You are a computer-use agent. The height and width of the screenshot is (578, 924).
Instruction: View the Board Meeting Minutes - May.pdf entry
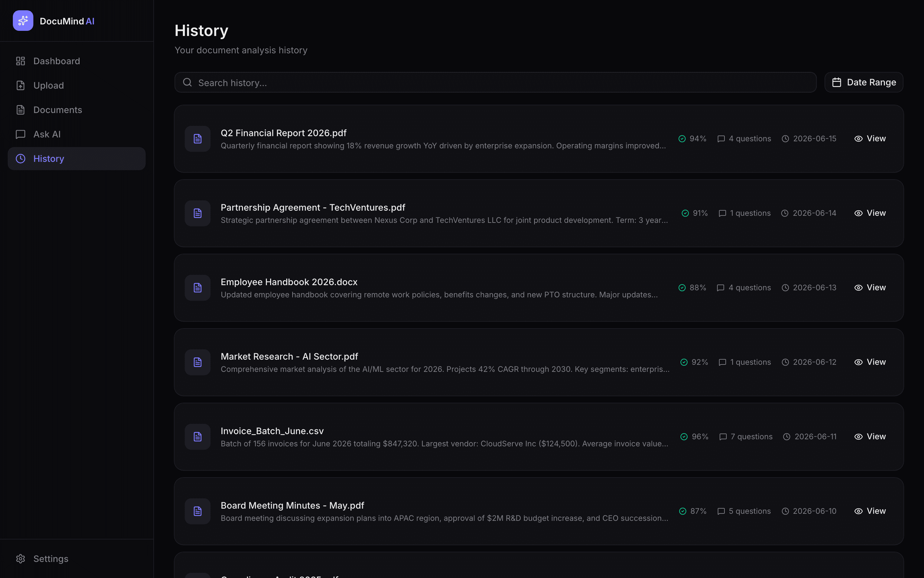click(870, 512)
